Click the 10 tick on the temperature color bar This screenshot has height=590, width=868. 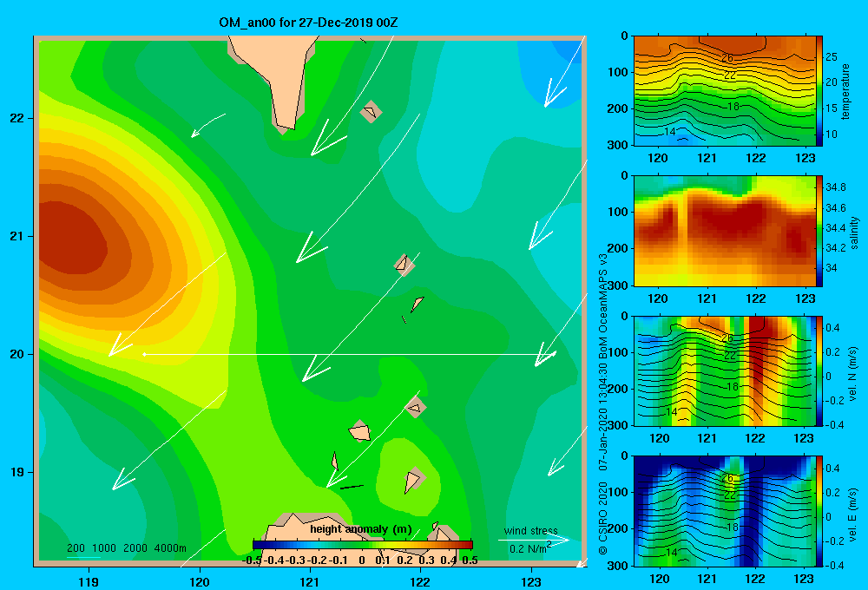pos(832,134)
